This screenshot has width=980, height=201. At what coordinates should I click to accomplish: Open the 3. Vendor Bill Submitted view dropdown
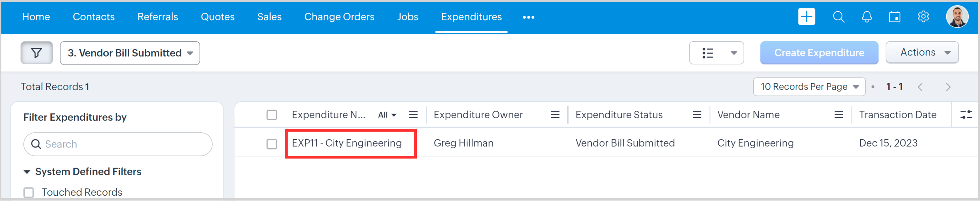coord(130,53)
